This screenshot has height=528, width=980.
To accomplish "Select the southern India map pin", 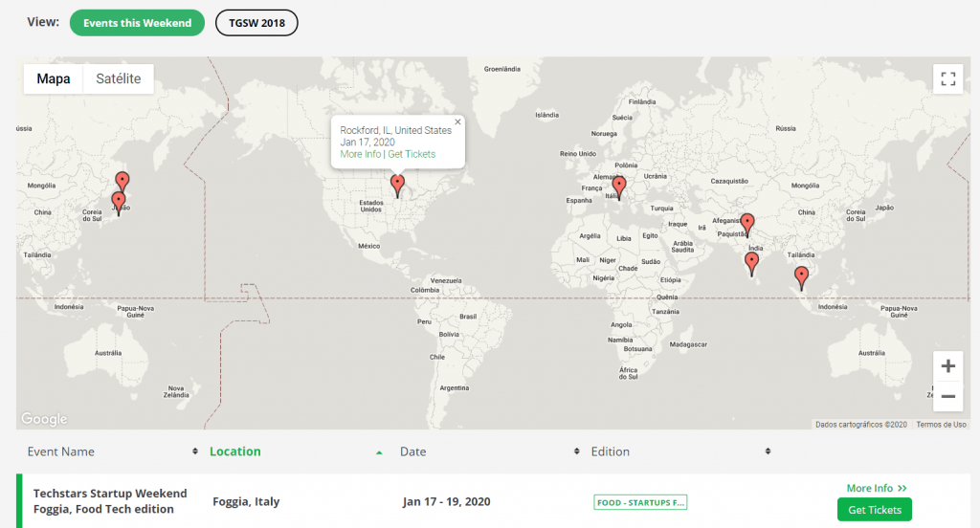I will coord(752,264).
